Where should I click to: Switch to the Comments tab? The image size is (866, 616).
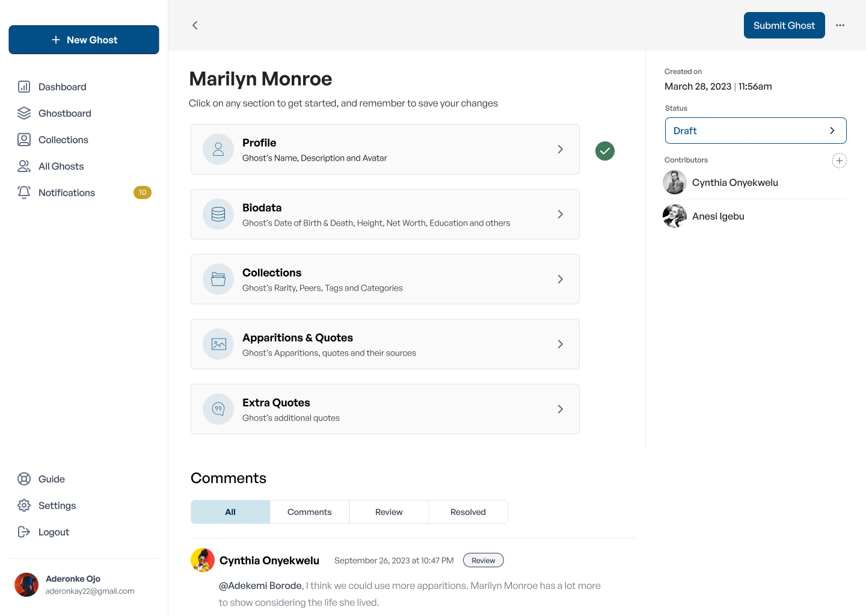[x=310, y=512]
